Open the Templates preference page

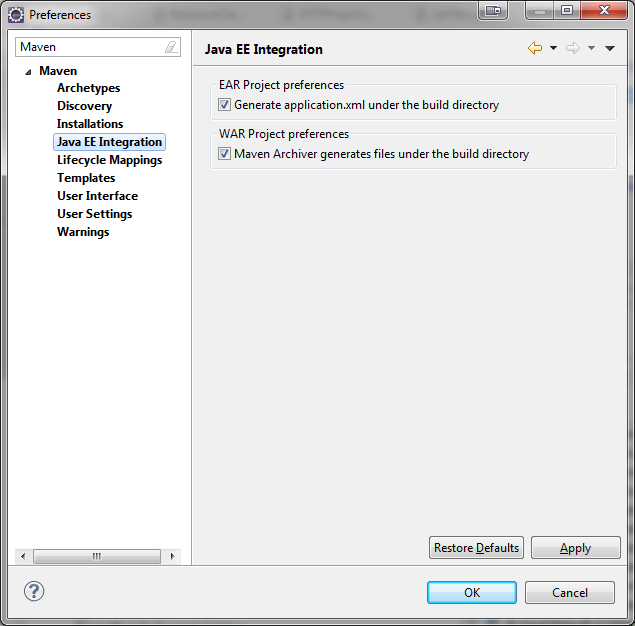pos(86,178)
